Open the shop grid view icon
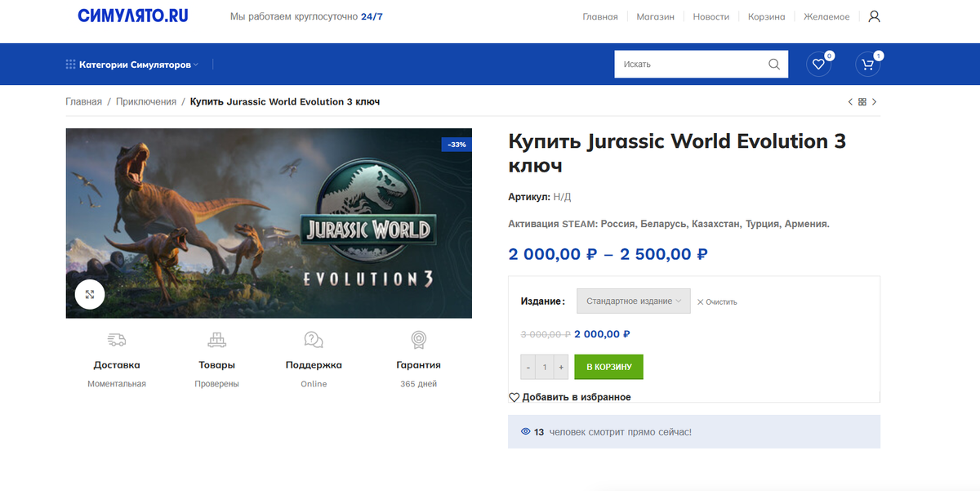The height and width of the screenshot is (491, 980). (x=862, y=102)
